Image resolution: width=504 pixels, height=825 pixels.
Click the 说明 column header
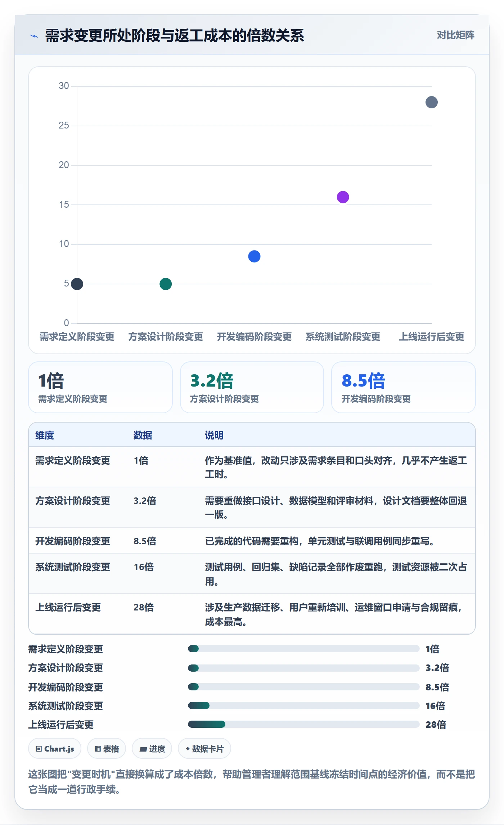(214, 435)
